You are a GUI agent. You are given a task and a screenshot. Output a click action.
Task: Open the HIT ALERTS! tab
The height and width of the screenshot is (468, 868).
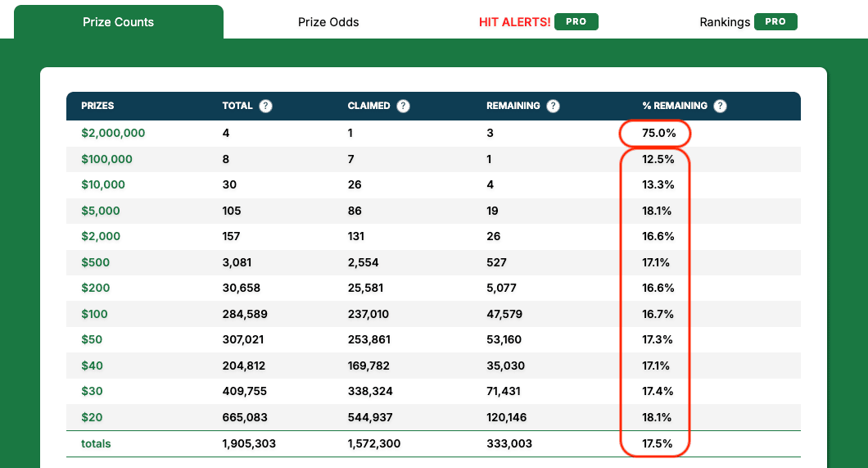pos(514,22)
